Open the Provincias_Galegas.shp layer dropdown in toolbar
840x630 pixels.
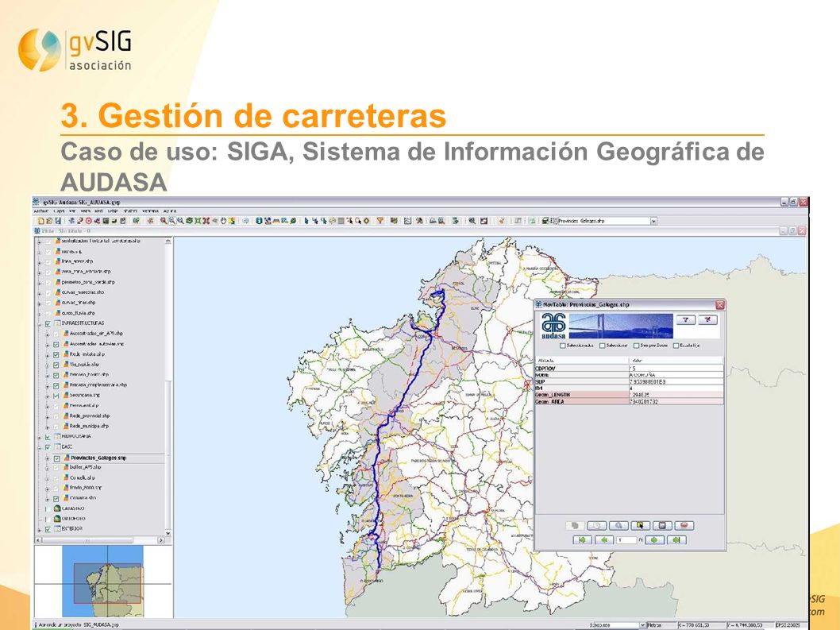click(x=653, y=221)
